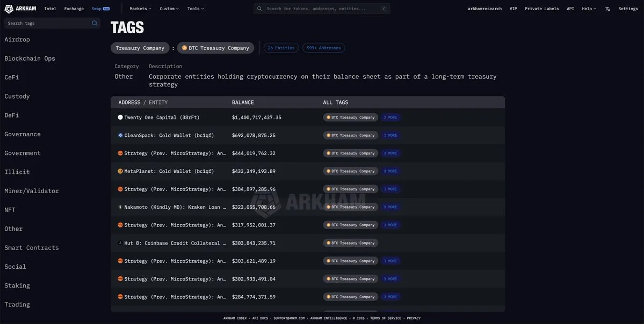The width and height of the screenshot is (644, 324).
Task: Open the Markets dropdown menu
Action: coord(140,9)
